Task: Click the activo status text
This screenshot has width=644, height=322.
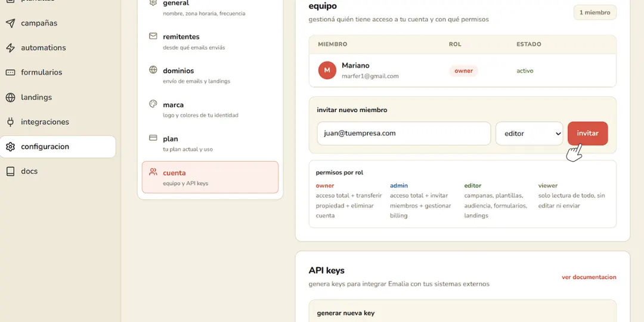Action: click(x=525, y=70)
